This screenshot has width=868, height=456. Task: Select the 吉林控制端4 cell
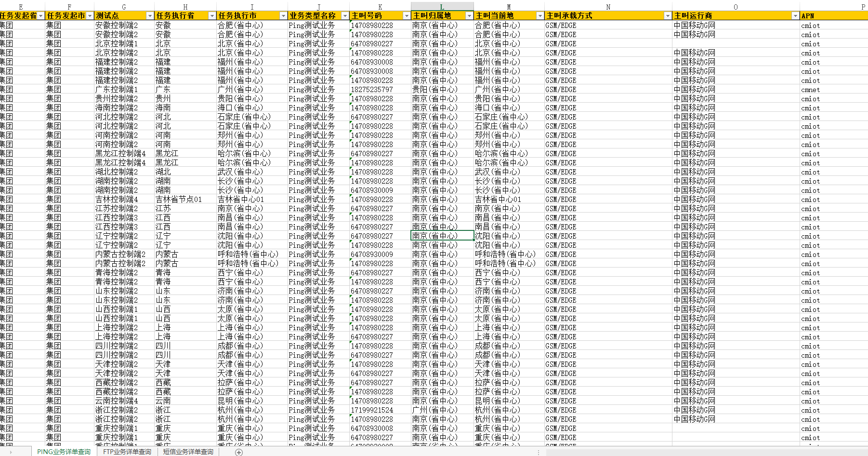click(124, 199)
